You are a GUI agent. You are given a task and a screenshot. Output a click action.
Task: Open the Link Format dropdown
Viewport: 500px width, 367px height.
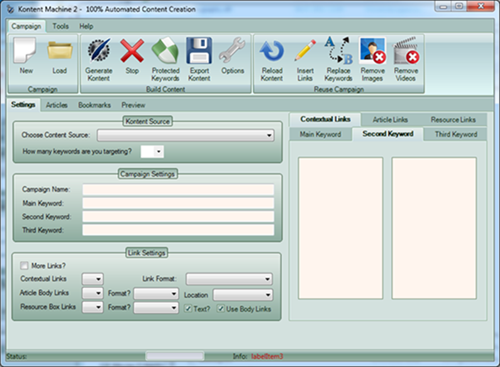point(229,279)
